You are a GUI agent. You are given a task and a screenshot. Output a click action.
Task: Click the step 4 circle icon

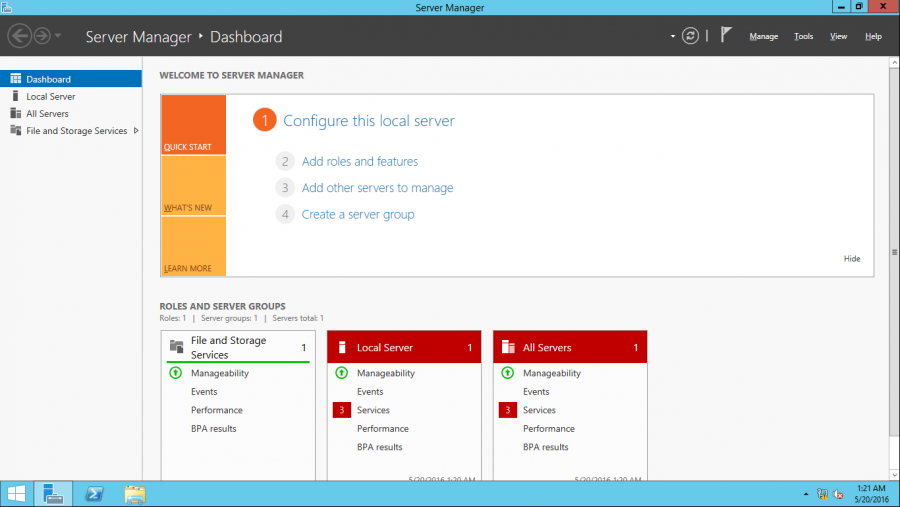[x=285, y=214]
